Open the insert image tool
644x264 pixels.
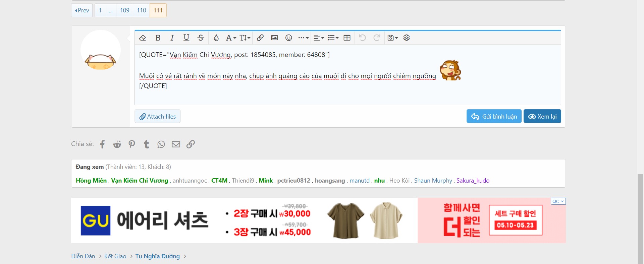pos(274,38)
